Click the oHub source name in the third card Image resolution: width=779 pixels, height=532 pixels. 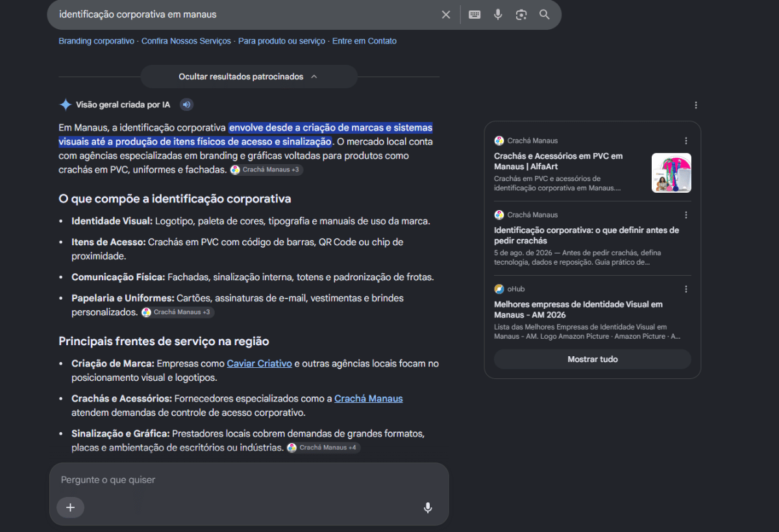coord(516,289)
